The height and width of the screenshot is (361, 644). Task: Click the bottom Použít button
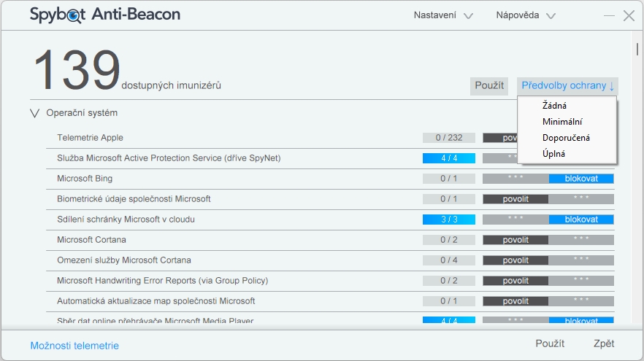click(550, 343)
